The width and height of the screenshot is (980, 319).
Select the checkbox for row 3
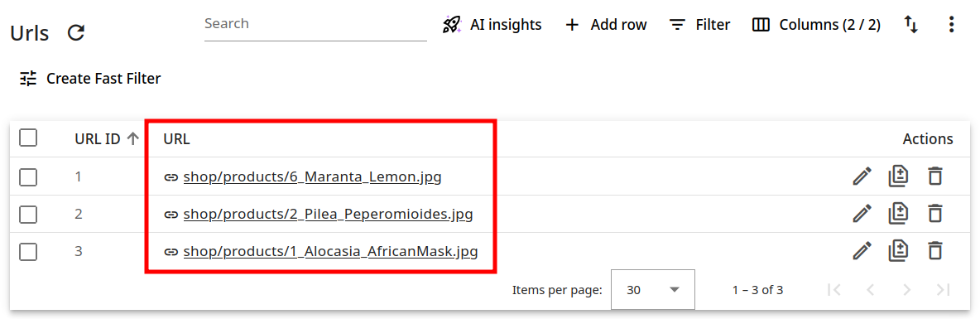pos(28,251)
